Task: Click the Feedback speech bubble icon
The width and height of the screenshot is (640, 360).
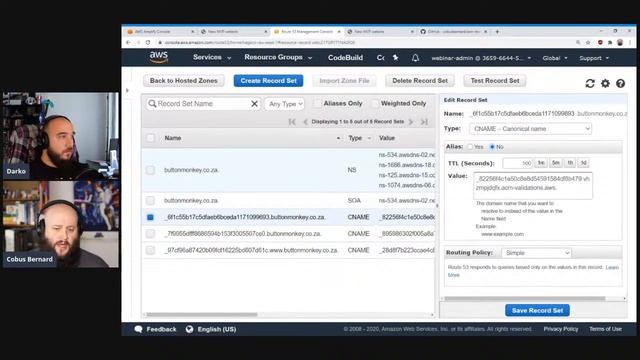Action: 138,329
